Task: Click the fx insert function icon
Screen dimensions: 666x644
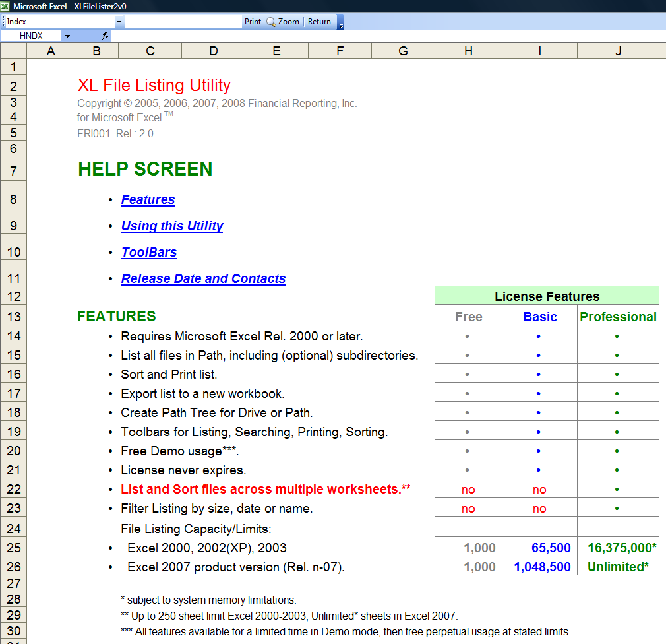Action: click(x=106, y=36)
